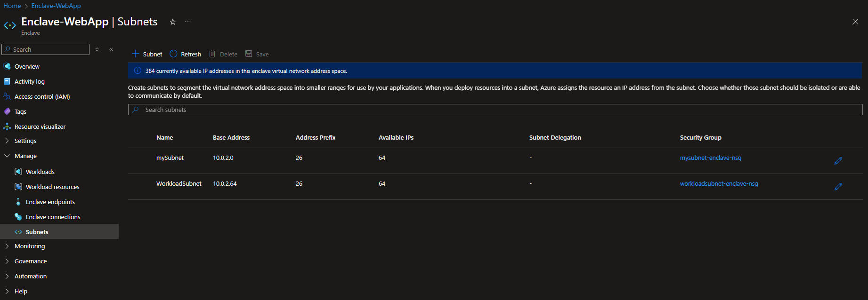Click the Enclave connections icon
Screen dimensions: 868x300
coord(18,217)
